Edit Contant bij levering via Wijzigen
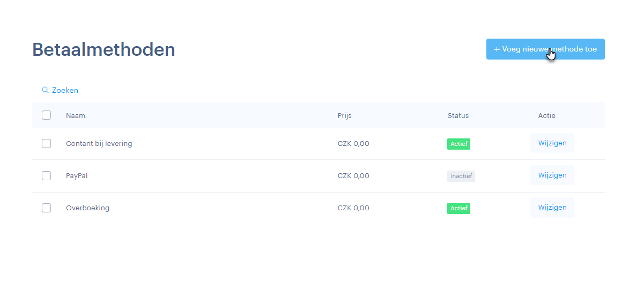 [552, 143]
